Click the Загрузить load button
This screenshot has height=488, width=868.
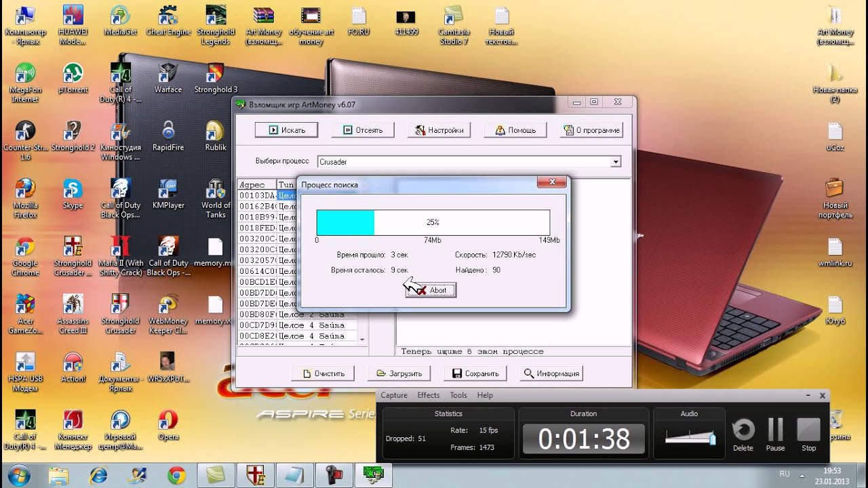(x=399, y=373)
